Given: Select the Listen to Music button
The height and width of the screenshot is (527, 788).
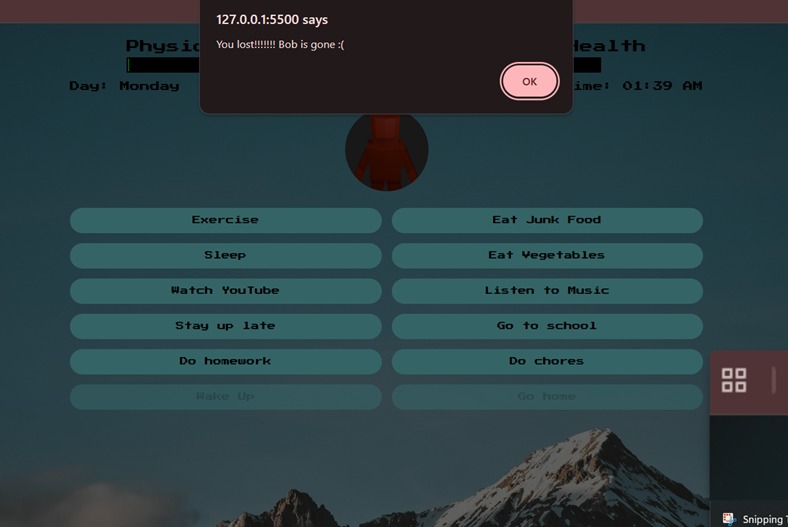Looking at the screenshot, I should [x=547, y=290].
